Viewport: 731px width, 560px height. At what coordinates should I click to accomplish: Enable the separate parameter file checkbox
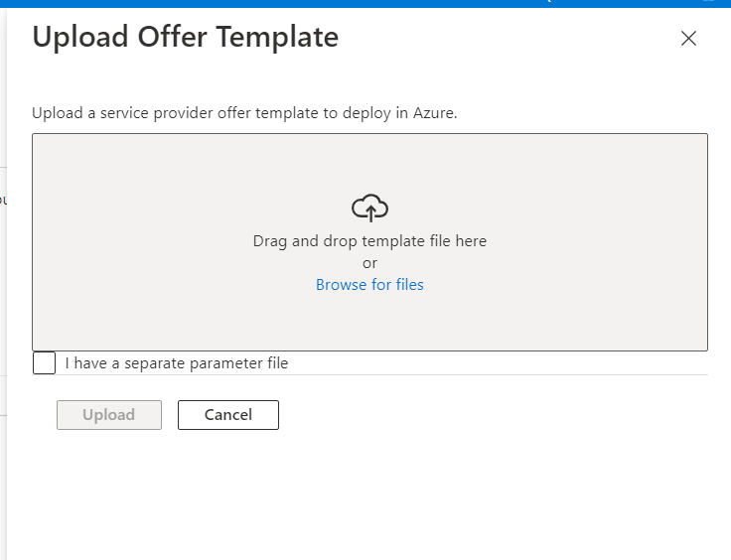tap(45, 363)
